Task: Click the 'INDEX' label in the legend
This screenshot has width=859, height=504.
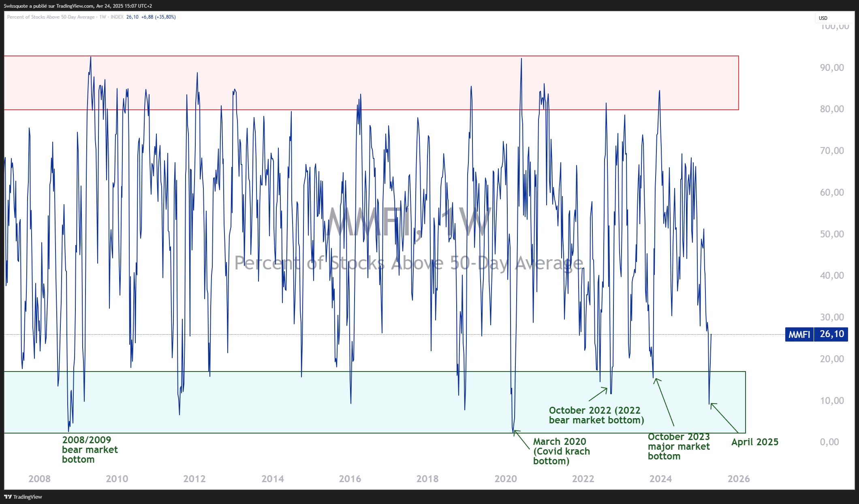Action: click(x=117, y=17)
